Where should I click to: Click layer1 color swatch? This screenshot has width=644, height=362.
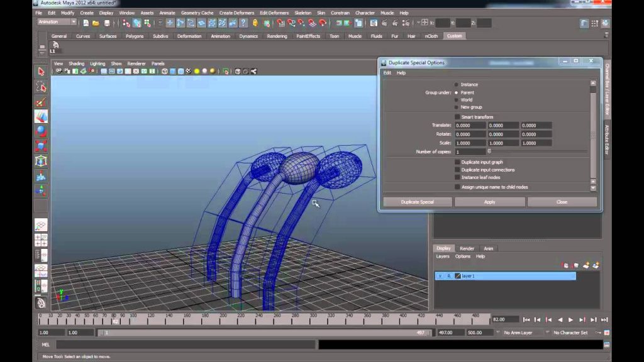(x=458, y=276)
